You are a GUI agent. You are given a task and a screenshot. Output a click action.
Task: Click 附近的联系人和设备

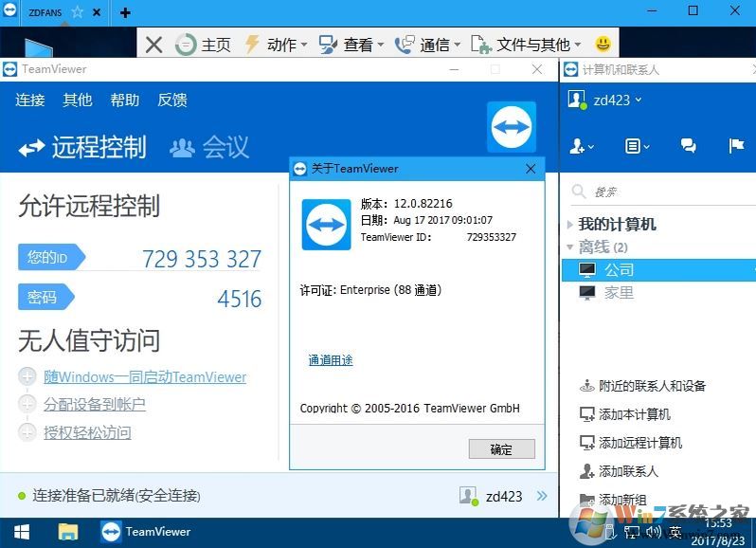[642, 386]
